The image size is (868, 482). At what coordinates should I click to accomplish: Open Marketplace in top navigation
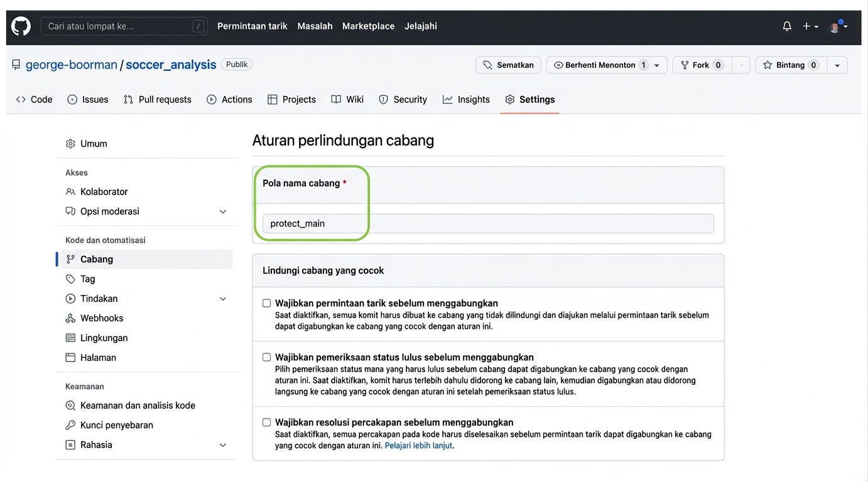369,26
